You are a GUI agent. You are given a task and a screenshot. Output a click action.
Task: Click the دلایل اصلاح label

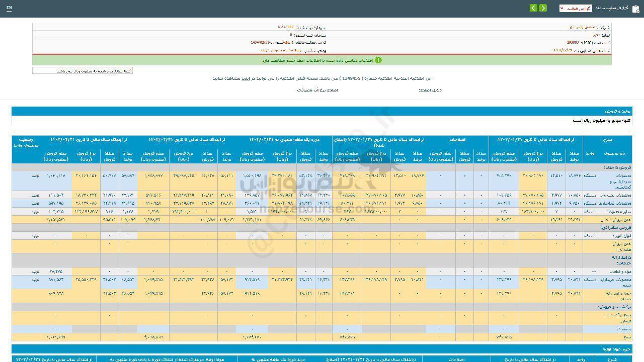click(x=430, y=90)
